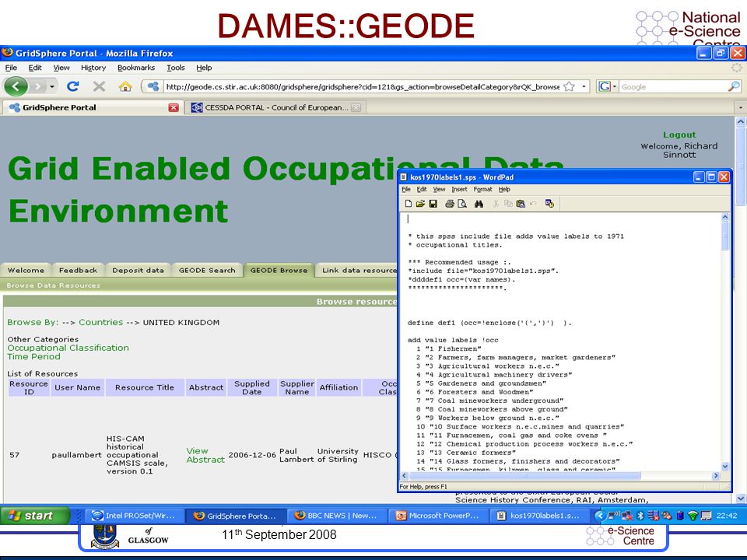Click Save icon in WordPad
This screenshot has width=747, height=560.
pyautogui.click(x=433, y=204)
